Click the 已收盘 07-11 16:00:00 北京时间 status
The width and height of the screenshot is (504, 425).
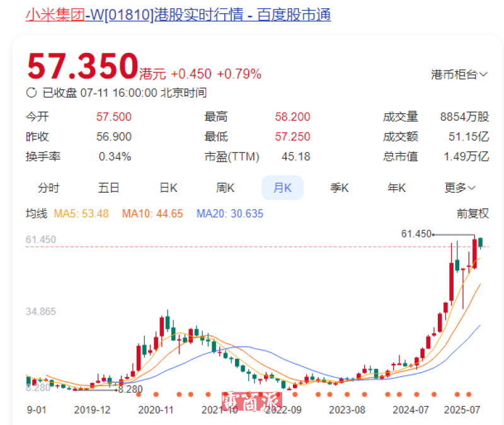tap(124, 93)
